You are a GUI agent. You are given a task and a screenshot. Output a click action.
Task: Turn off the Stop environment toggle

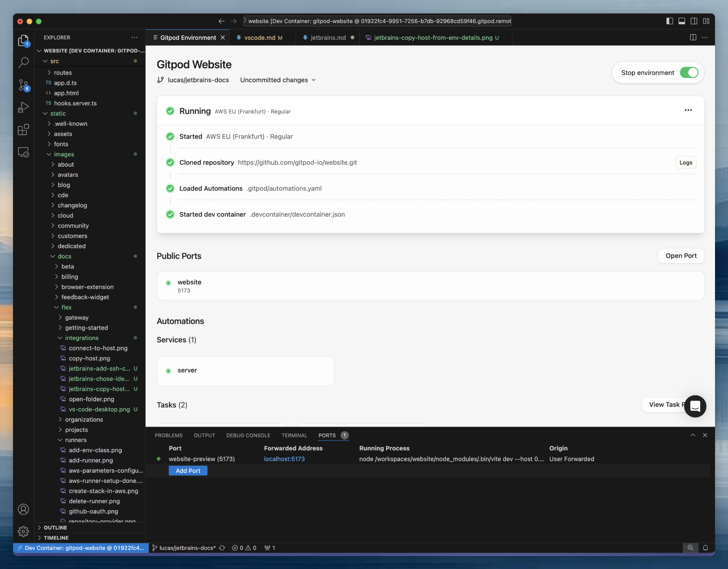pos(689,73)
